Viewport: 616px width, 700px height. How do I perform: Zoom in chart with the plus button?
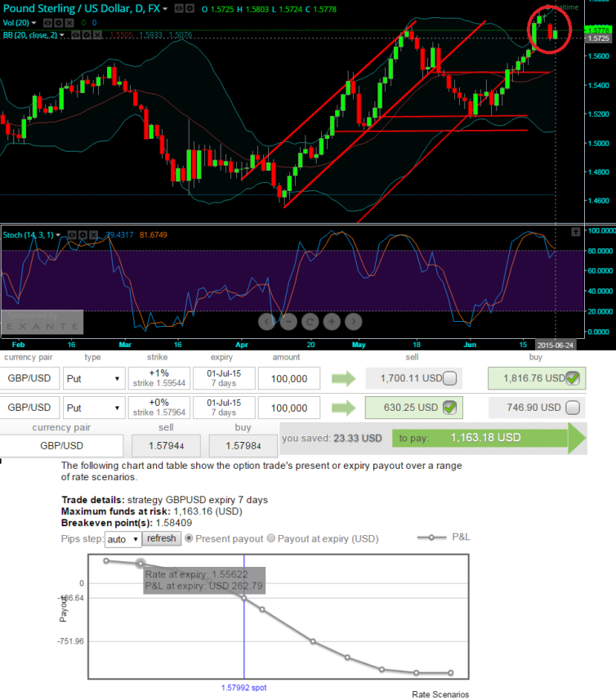pos(332,322)
